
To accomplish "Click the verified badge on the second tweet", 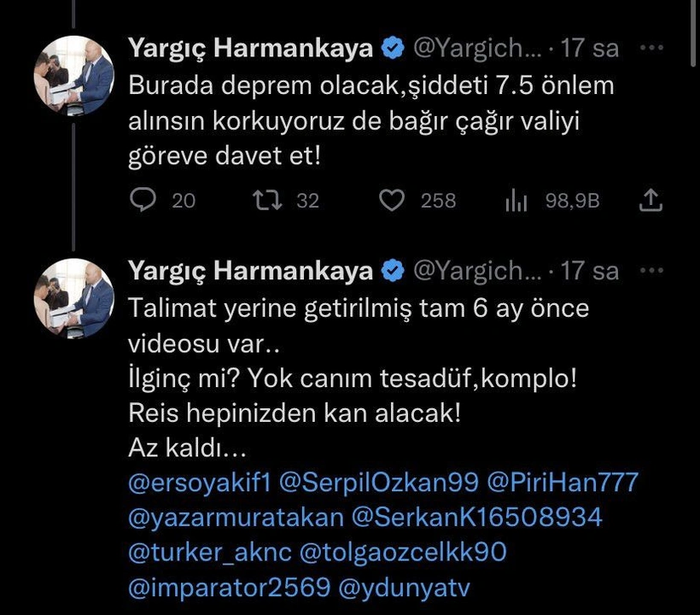I will tap(393, 271).
